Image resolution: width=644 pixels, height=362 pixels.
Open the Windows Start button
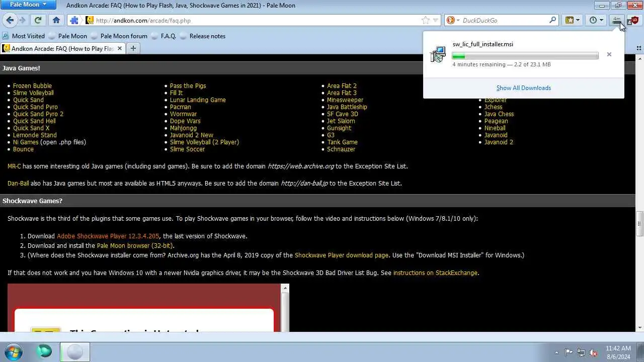pos(13,351)
